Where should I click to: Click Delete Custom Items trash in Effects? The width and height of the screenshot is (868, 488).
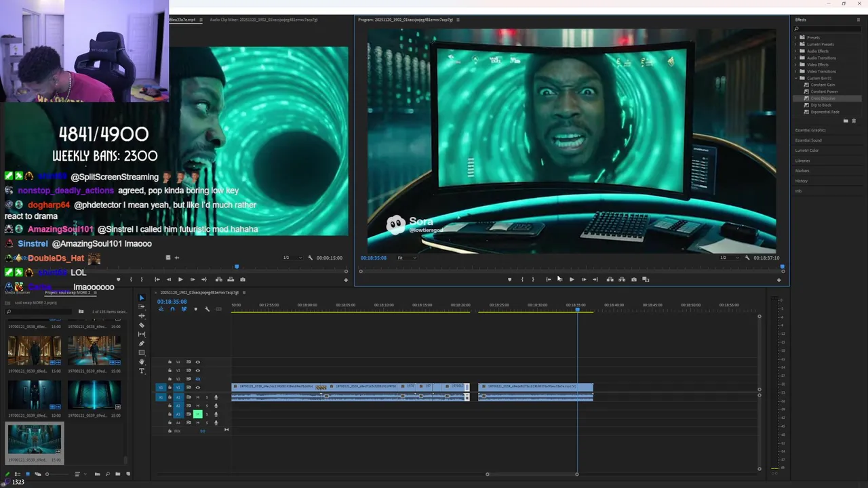point(854,121)
